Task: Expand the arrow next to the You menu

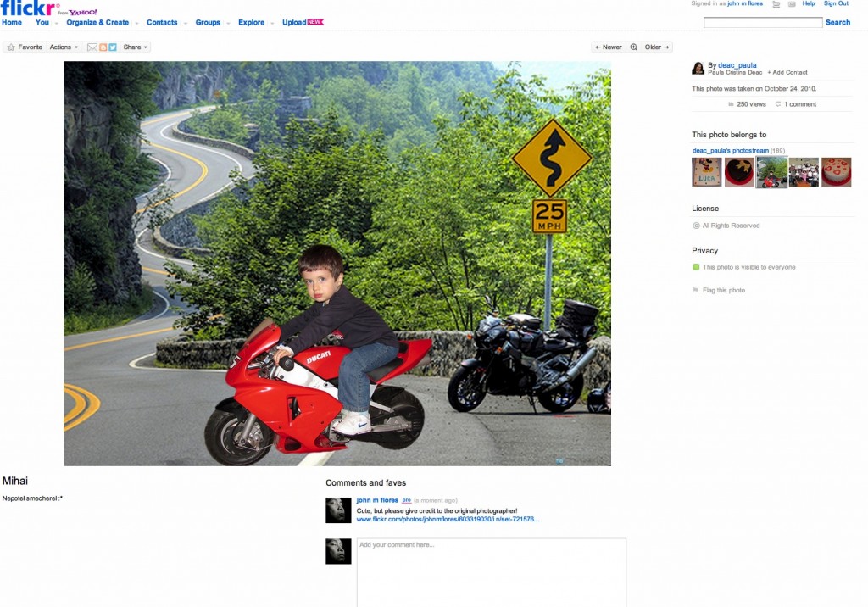Action: [55, 23]
